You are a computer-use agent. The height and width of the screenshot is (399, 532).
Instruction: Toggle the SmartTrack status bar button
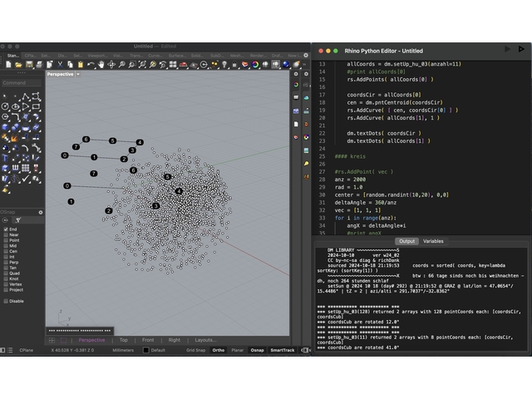(283, 350)
